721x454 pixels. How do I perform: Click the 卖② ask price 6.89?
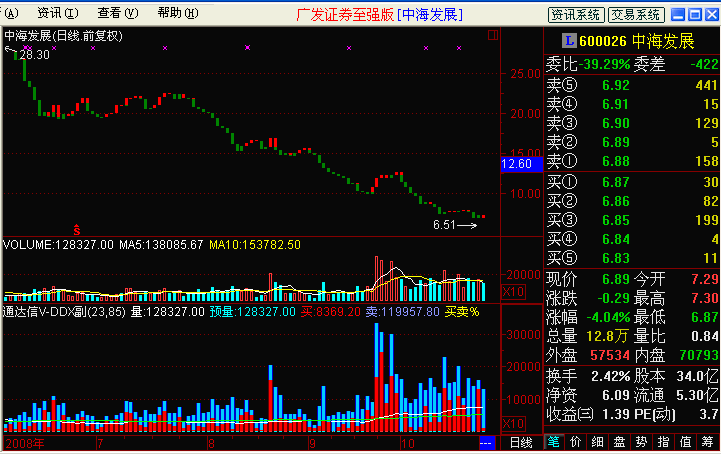(616, 143)
